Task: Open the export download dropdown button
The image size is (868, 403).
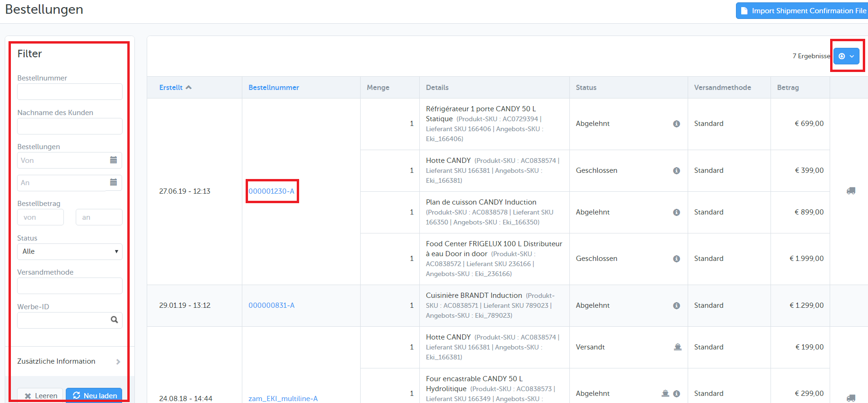Action: tap(846, 56)
